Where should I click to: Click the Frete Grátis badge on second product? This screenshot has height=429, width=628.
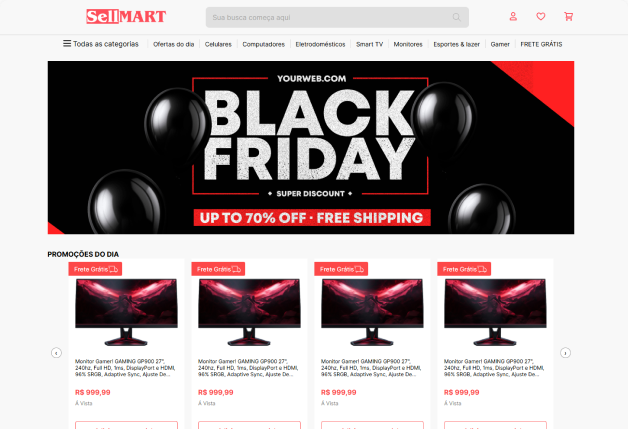[x=218, y=269]
